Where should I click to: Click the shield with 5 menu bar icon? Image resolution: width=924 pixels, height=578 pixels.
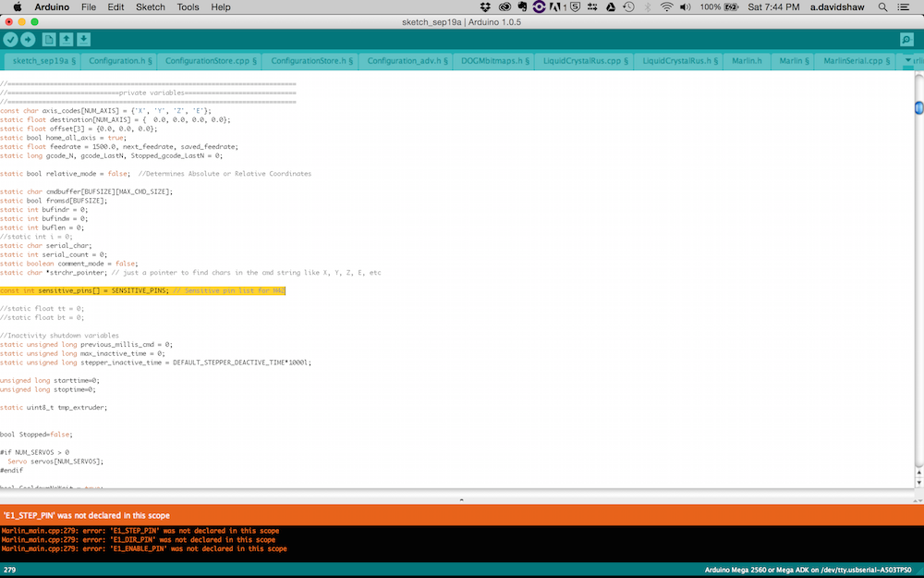coord(575,7)
